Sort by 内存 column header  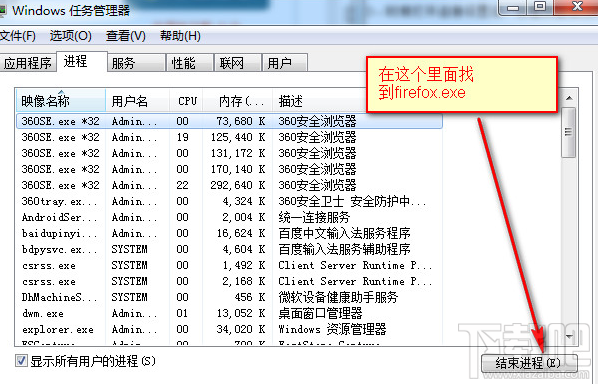[238, 101]
